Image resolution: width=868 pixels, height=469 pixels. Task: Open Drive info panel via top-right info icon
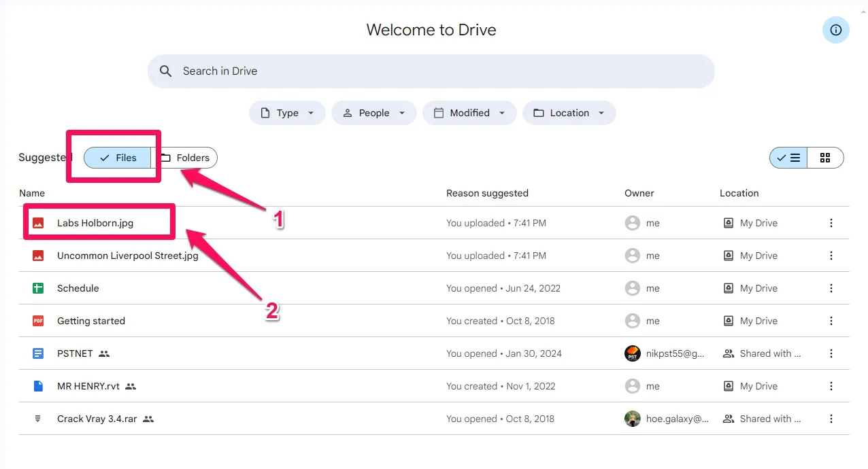click(835, 30)
